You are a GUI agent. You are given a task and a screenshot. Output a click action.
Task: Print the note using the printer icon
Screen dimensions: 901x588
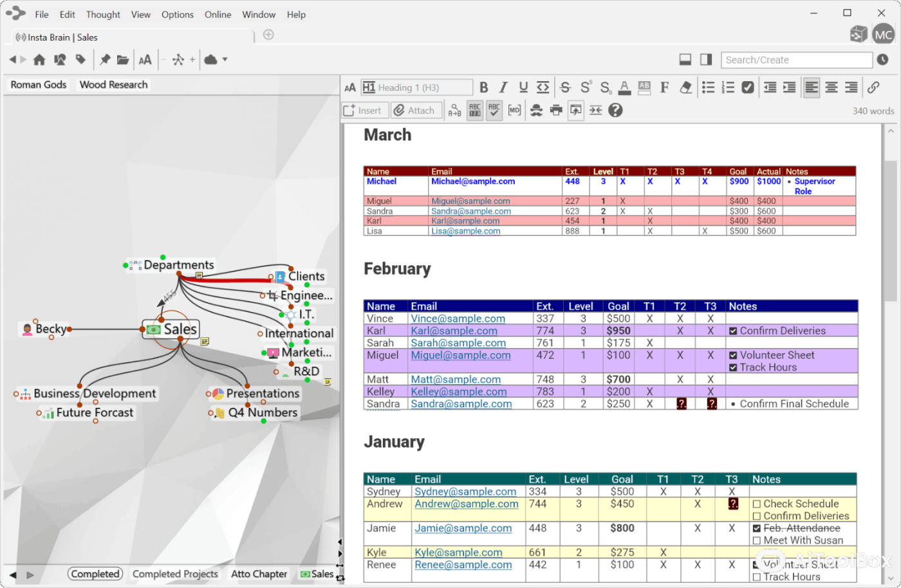(556, 111)
